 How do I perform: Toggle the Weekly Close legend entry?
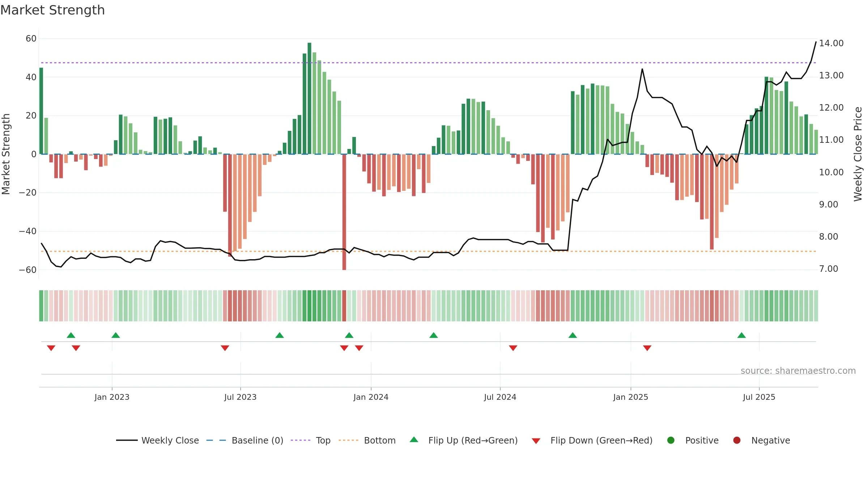(x=157, y=440)
